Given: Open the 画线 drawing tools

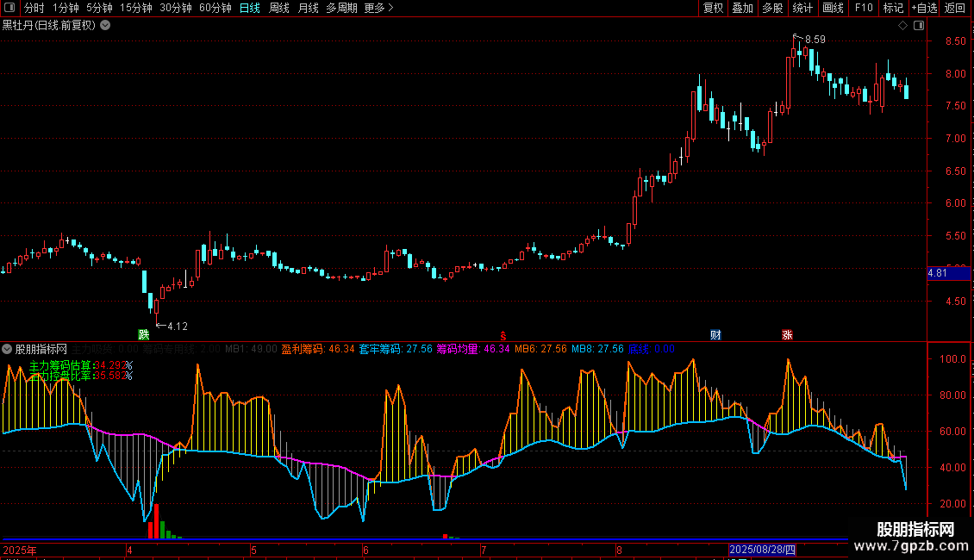Looking at the screenshot, I should pos(833,8).
